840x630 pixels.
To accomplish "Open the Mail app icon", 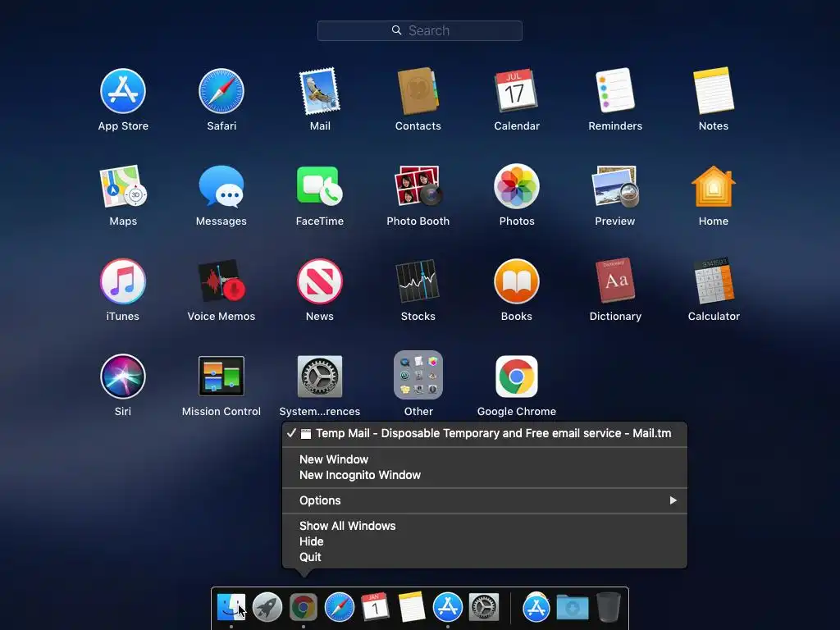I will click(320, 91).
